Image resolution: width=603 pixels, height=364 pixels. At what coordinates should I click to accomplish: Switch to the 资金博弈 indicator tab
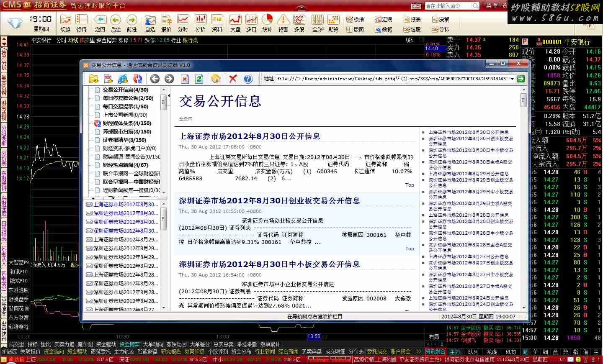click(x=129, y=344)
